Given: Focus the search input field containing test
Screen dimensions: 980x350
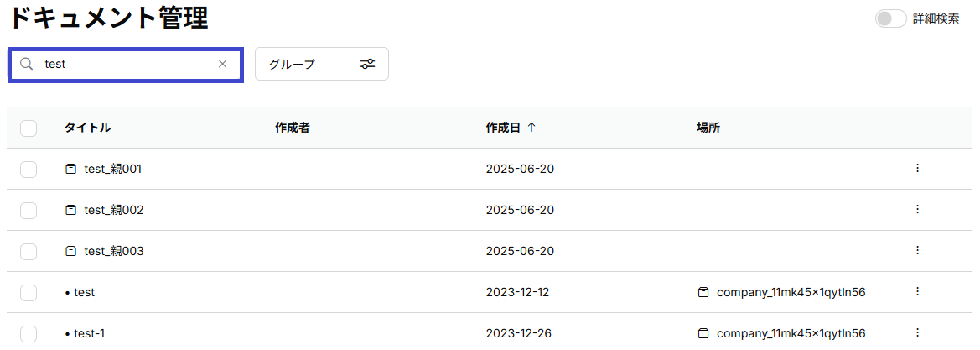Looking at the screenshot, I should click(125, 64).
